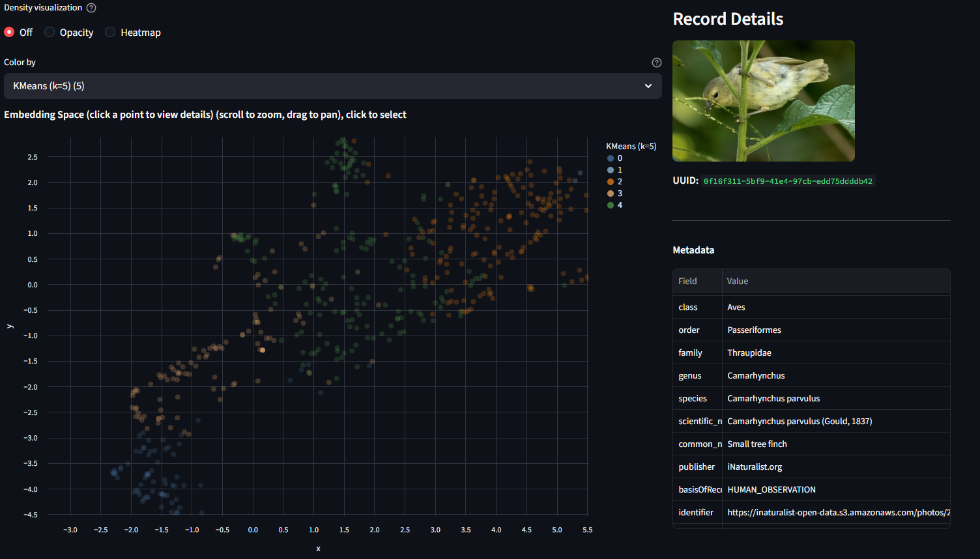
Task: Select the Thraupidae family value cell
Action: click(x=749, y=353)
